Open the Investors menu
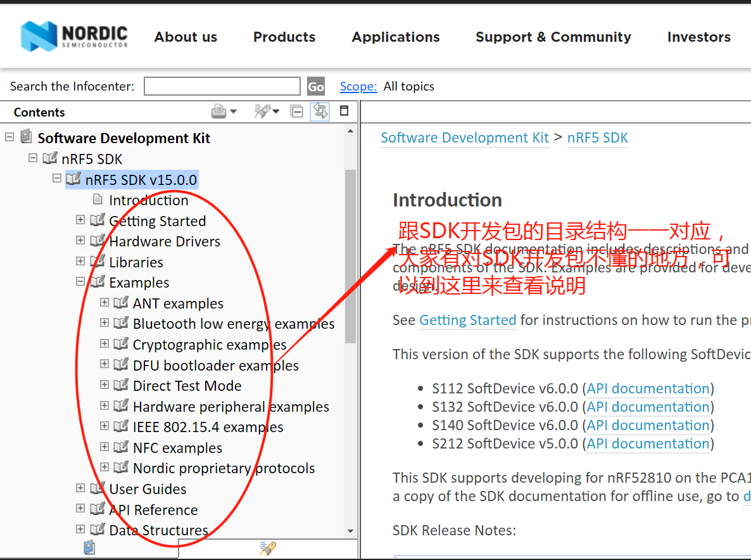Screen dimensions: 751x560 coord(699,37)
